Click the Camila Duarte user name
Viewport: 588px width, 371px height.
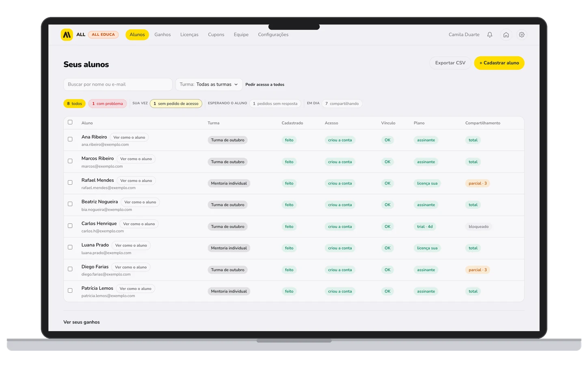(464, 35)
